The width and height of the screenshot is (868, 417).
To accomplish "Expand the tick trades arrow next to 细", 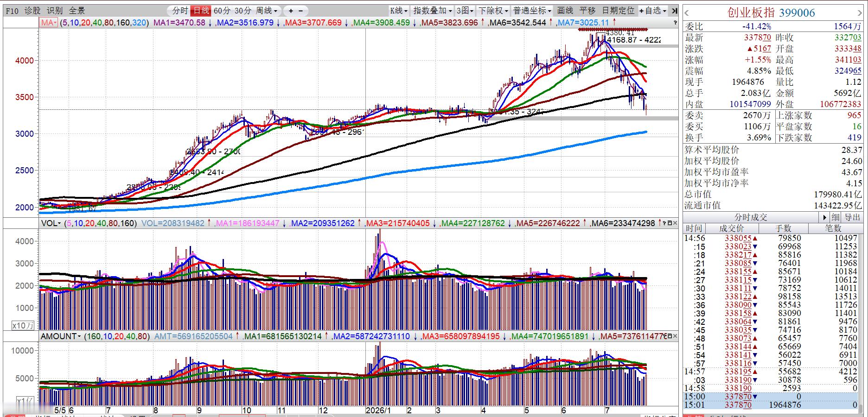I will pos(824,217).
